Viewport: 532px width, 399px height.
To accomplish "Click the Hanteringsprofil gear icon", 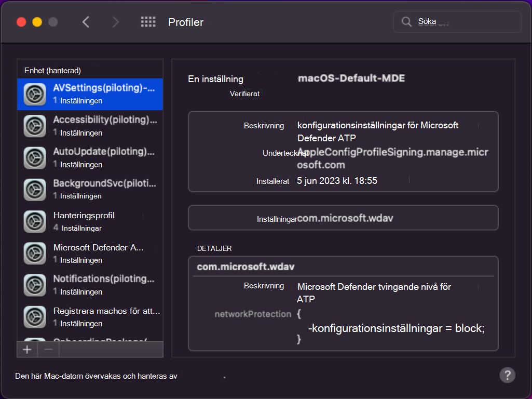I will (x=35, y=221).
